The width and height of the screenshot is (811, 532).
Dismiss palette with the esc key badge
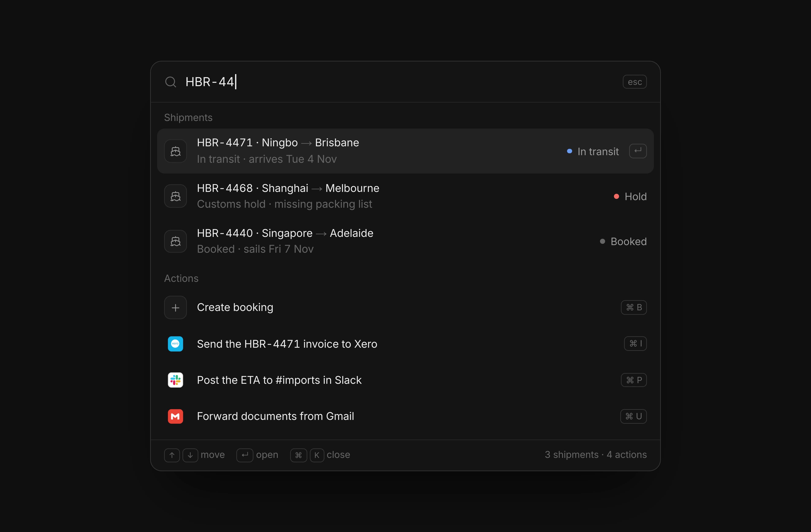click(x=634, y=82)
